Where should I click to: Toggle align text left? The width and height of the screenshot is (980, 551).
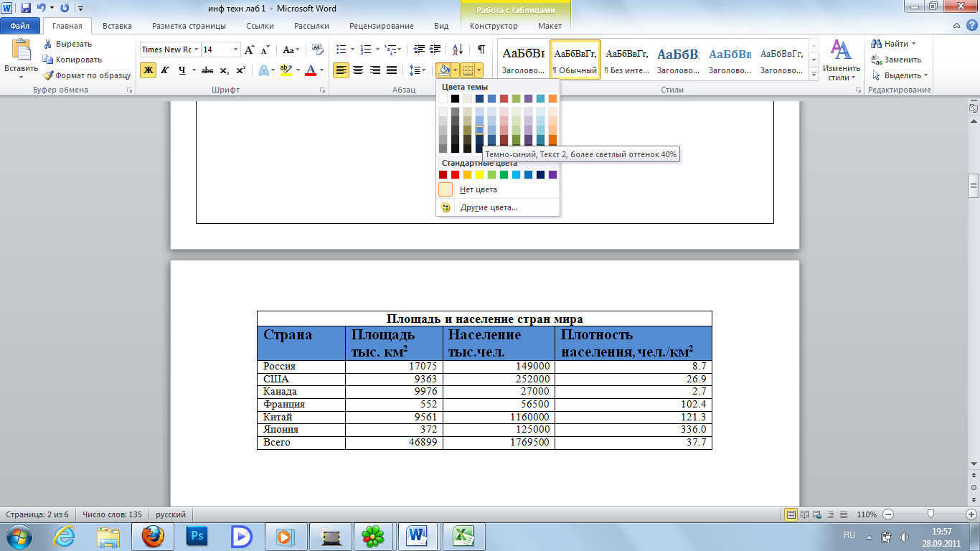(x=341, y=70)
